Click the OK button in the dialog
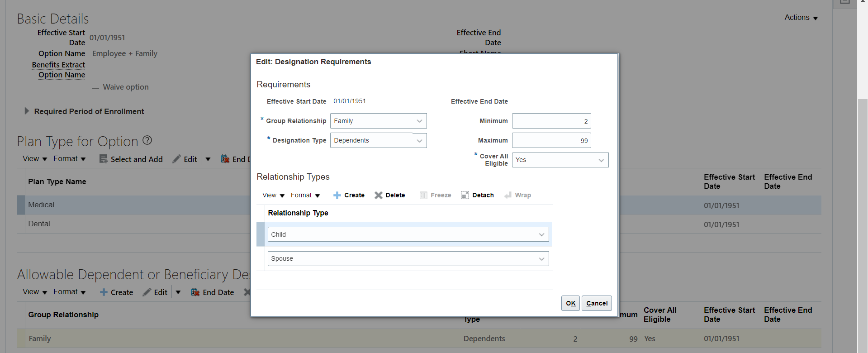Screen dimensions: 868x353 click(570, 303)
